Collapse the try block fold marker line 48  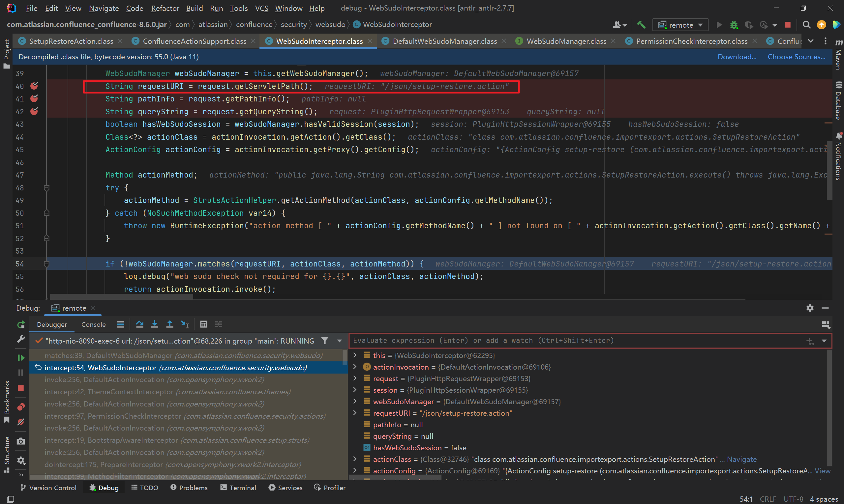click(x=46, y=187)
